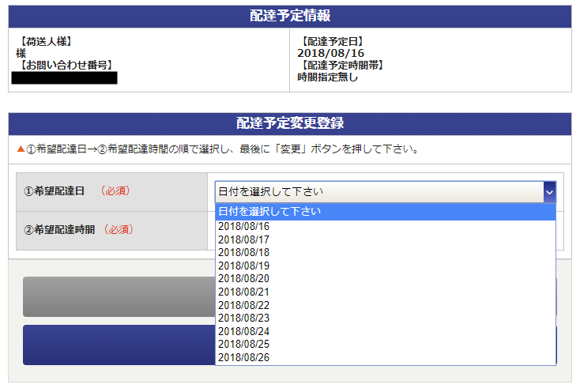
Task: Pick the 2018/08/23 delivery date
Action: tap(243, 318)
